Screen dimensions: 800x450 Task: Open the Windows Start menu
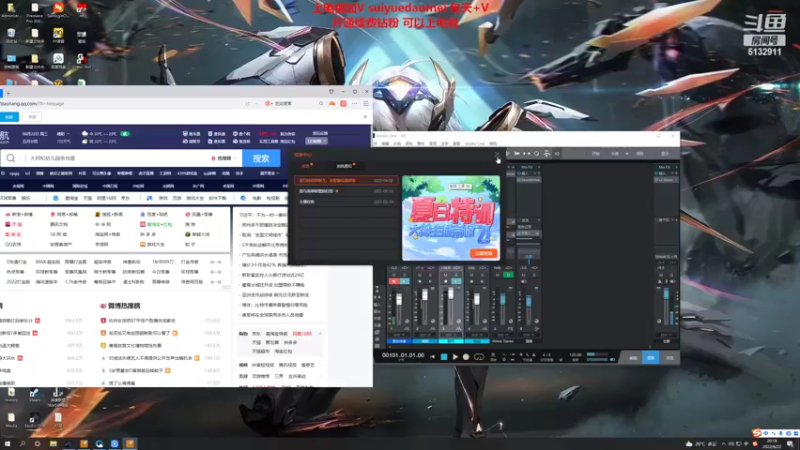[x=7, y=444]
